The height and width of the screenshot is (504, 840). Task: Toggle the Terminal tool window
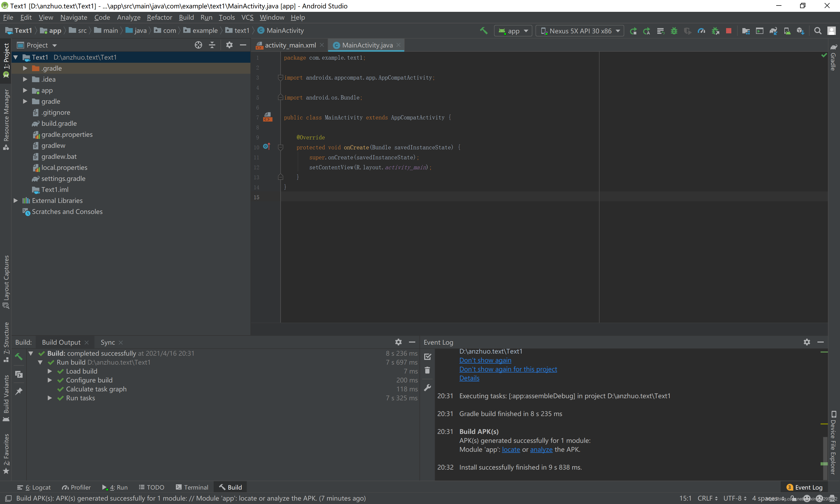[x=192, y=487]
